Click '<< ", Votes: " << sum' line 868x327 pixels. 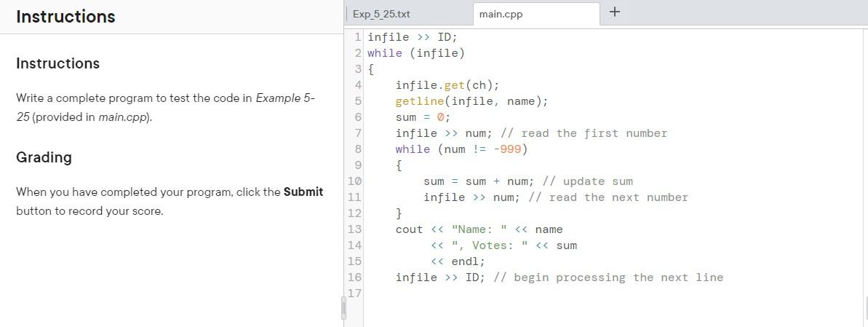point(503,245)
